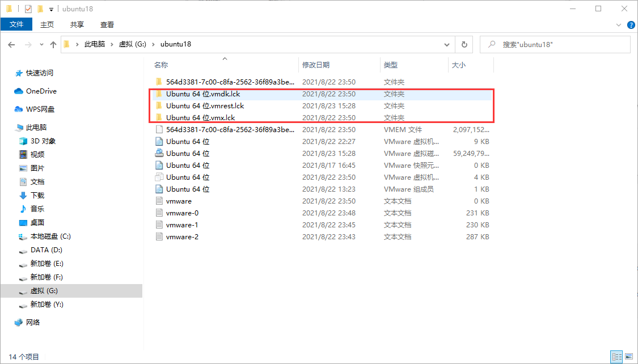The width and height of the screenshot is (638, 364).
Task: Open 视频 folder in sidebar
Action: [x=37, y=155]
